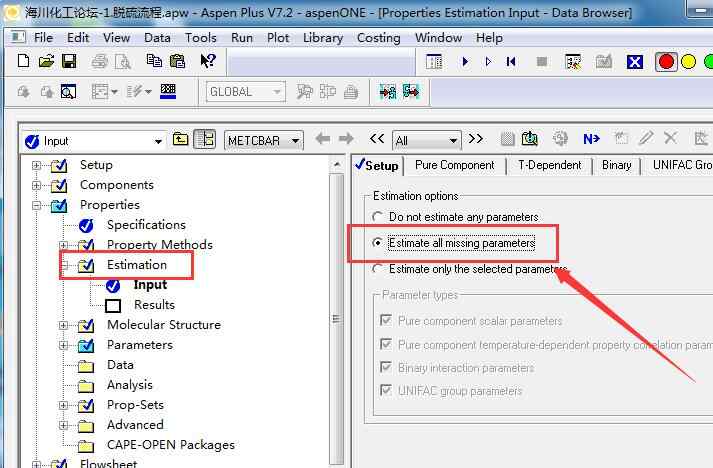Open Estimation Results in the tree
Viewport: 713px width, 468px height.
154,305
